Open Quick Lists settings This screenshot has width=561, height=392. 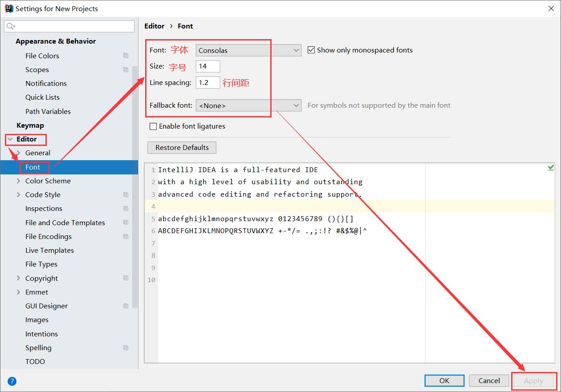pos(42,97)
